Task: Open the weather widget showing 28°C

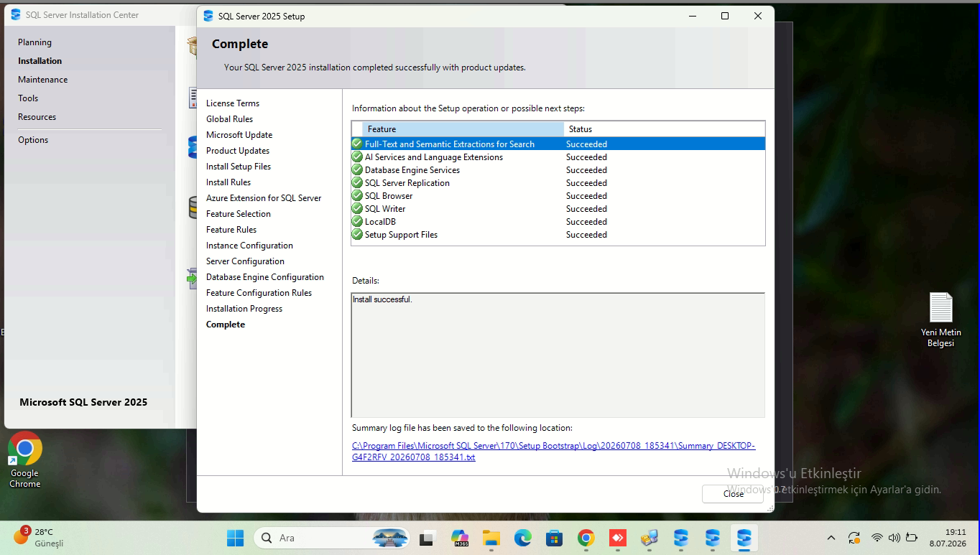Action: coord(39,538)
